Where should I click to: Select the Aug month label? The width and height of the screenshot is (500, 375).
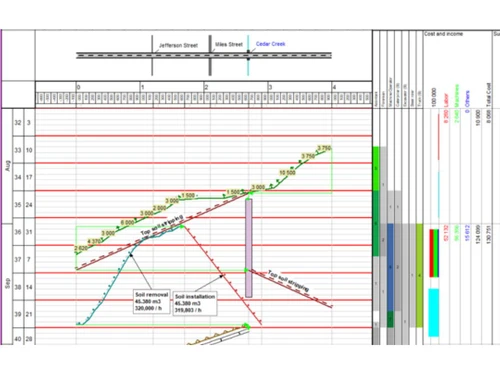click(8, 166)
